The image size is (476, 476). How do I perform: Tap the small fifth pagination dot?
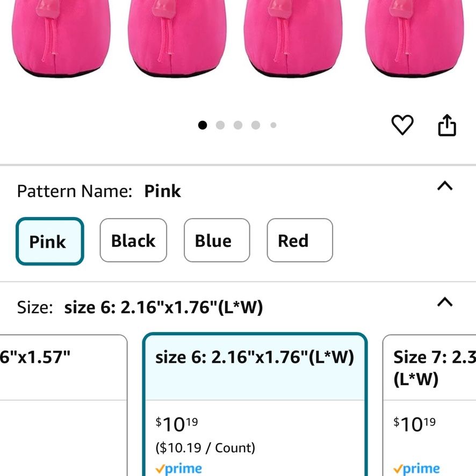pyautogui.click(x=273, y=125)
